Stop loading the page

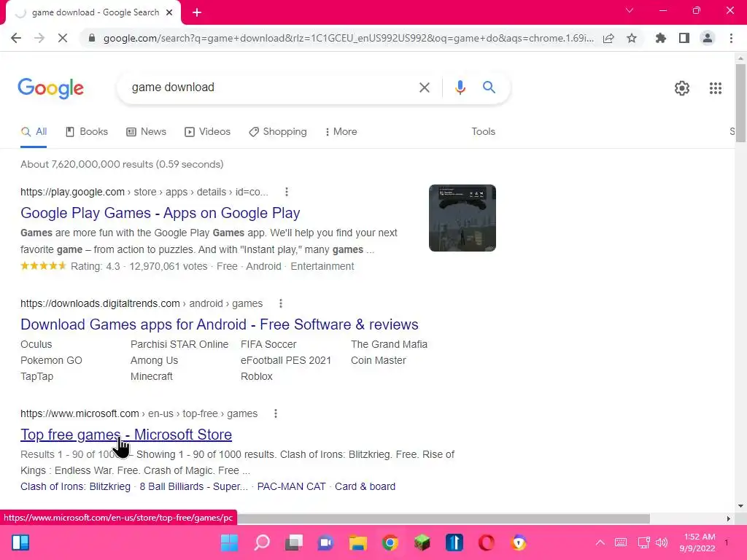[63, 38]
